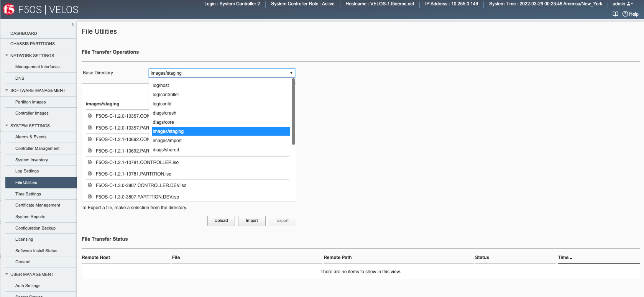Choose diags/core from directory list
644x297 pixels.
tap(220, 122)
